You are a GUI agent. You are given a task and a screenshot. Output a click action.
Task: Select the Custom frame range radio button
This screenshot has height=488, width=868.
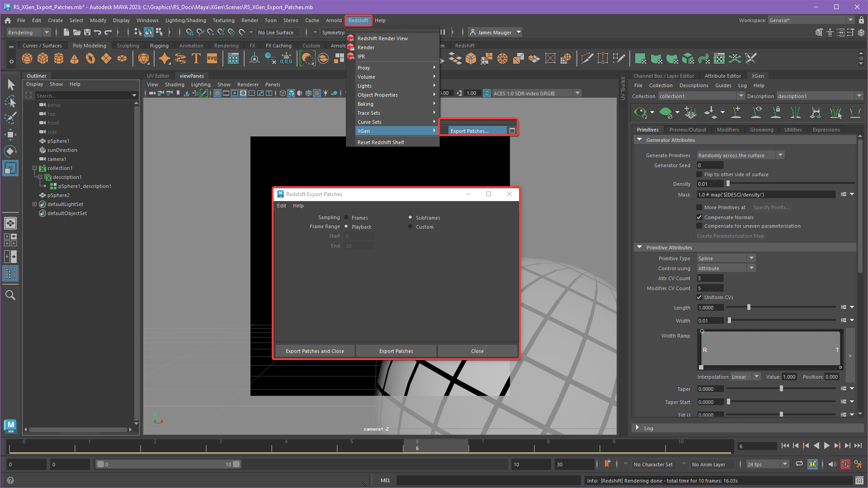tap(410, 226)
